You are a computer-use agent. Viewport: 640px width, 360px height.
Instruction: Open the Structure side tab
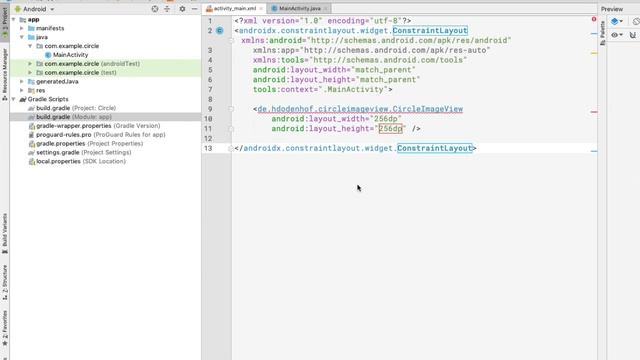(4, 282)
